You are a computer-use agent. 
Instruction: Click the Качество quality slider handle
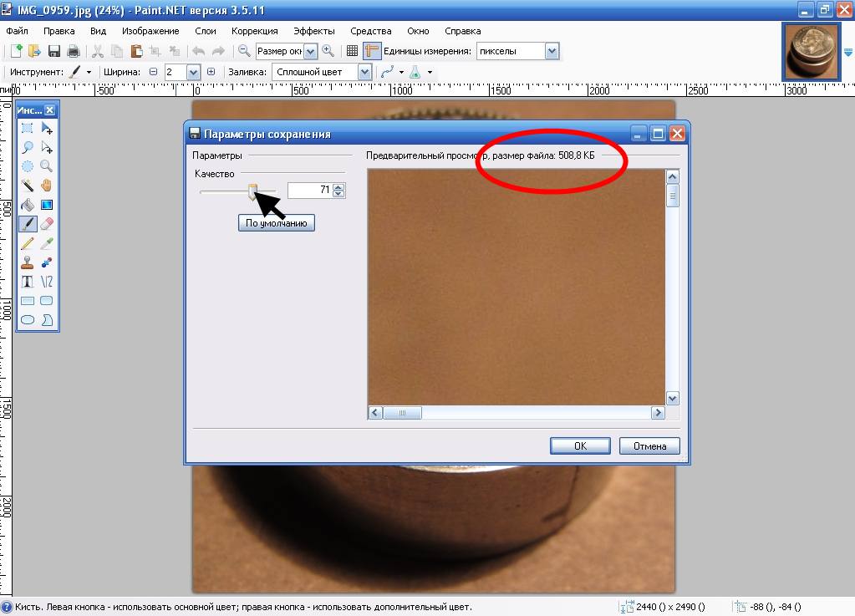point(252,192)
